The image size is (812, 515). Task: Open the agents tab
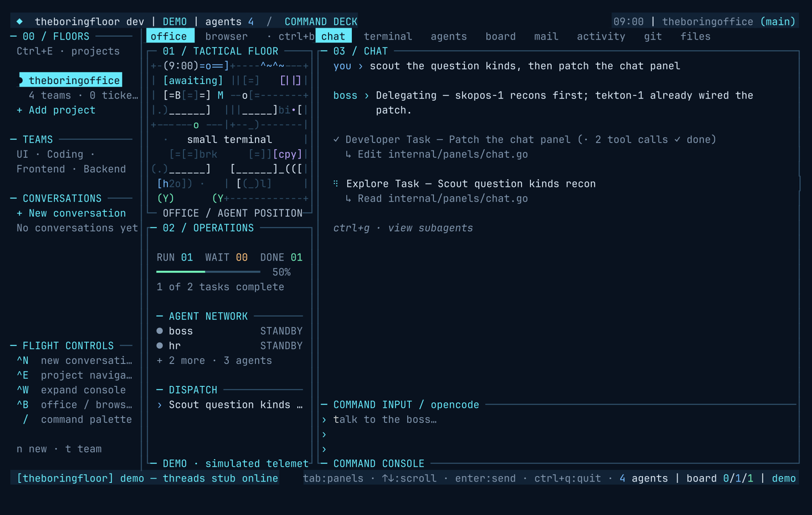pyautogui.click(x=449, y=36)
